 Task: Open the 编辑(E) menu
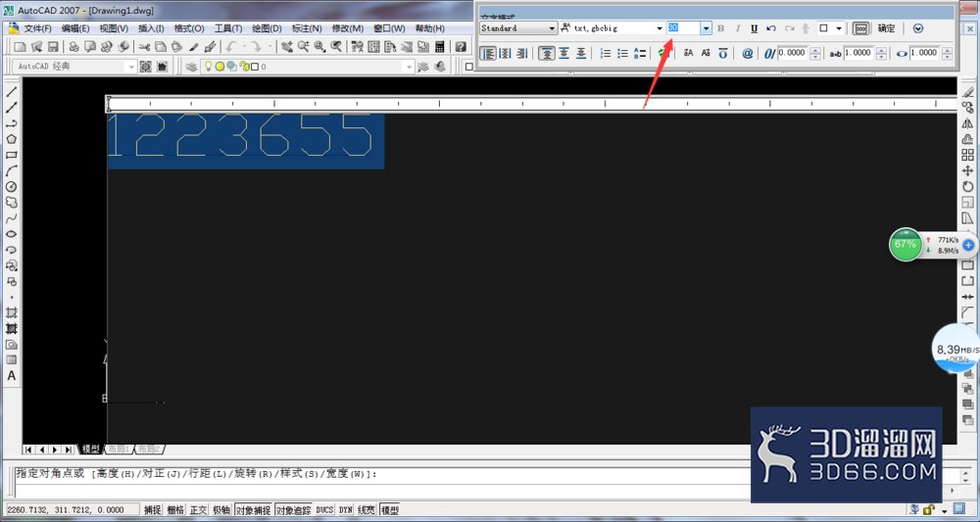click(x=75, y=28)
